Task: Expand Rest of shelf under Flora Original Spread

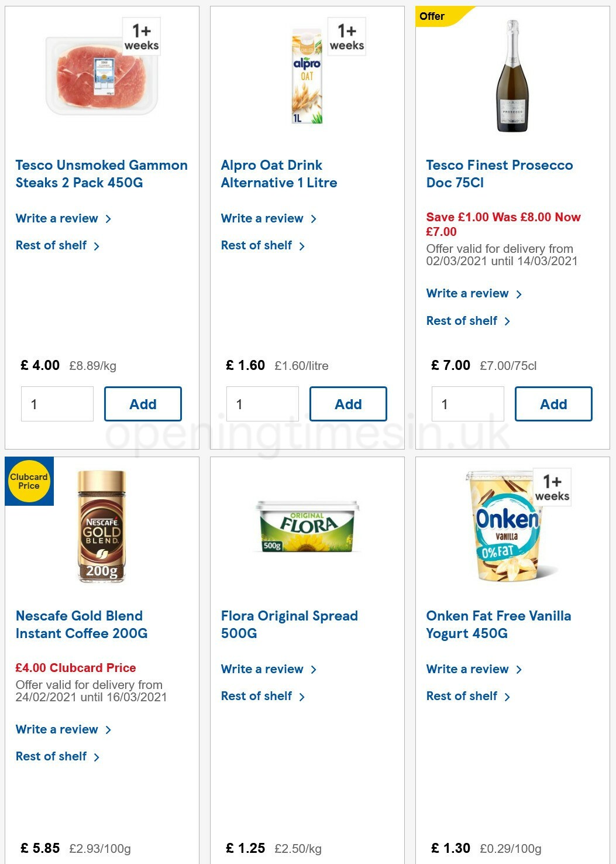Action: coord(257,696)
